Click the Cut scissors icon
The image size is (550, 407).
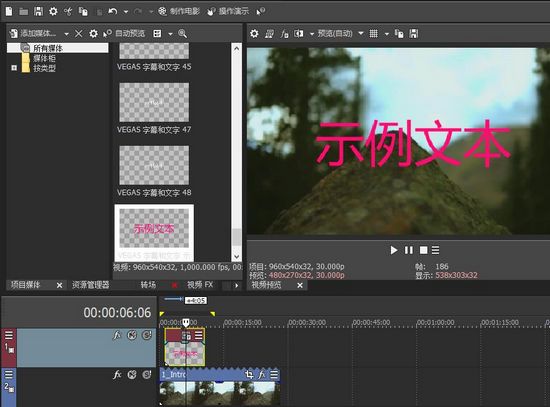[x=68, y=11]
